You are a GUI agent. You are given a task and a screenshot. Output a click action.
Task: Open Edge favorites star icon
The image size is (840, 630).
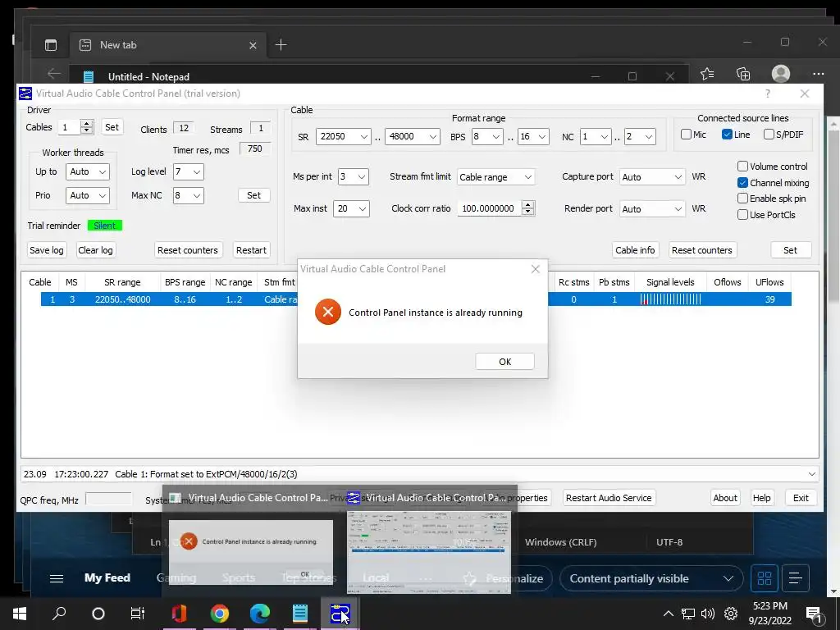[x=707, y=73]
